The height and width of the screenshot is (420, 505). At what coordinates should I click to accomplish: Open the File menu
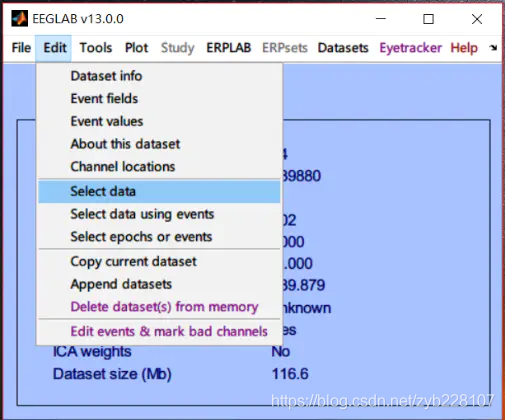21,48
